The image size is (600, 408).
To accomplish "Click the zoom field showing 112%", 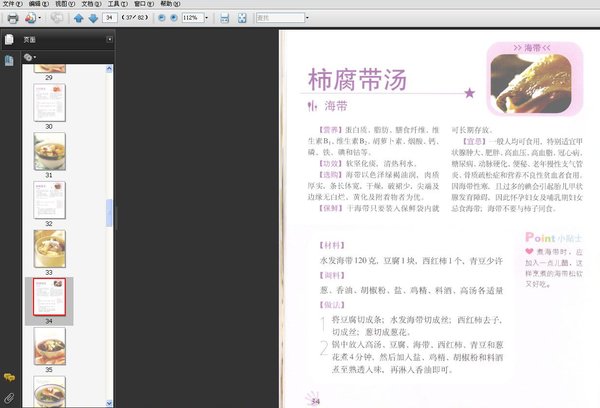I will click(x=192, y=18).
